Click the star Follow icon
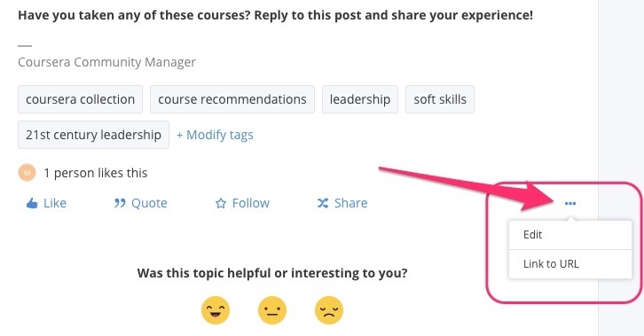Screen dimensions: 644x336 (x=221, y=203)
